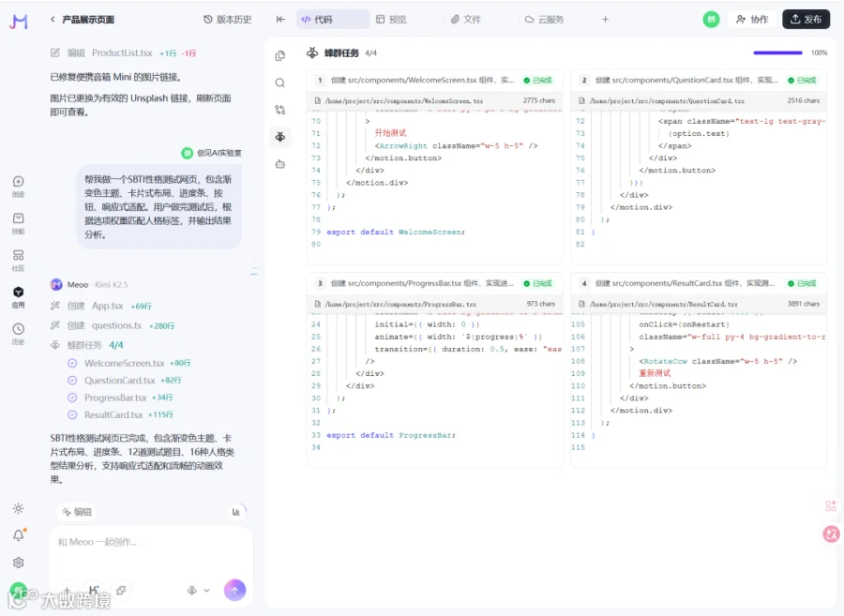Open the source control branch icon

pos(279,110)
